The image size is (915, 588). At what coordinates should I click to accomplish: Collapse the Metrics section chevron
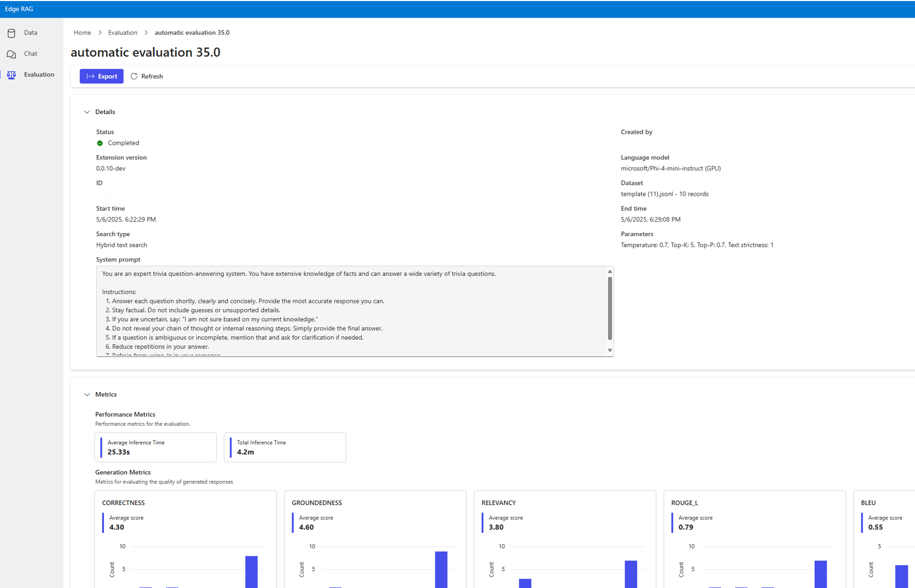[x=87, y=395]
